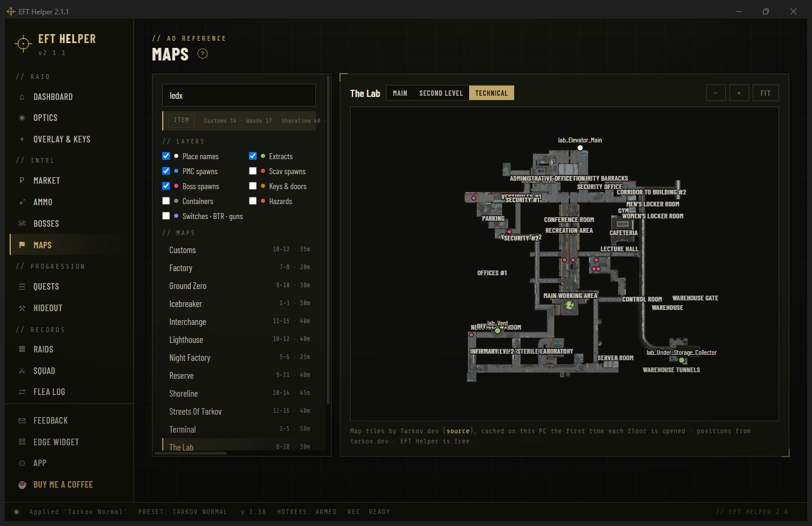Click the vertical scrollbar of the maps panel
812x526 pixels.
point(328,239)
